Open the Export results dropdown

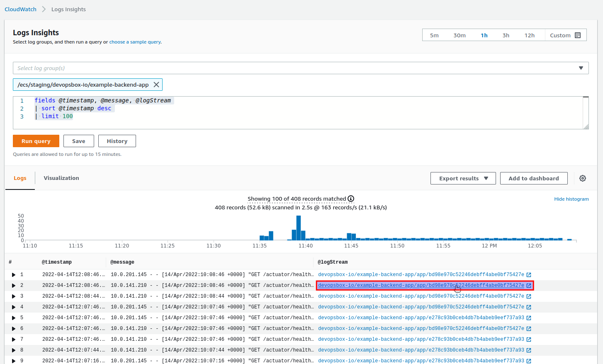point(463,178)
